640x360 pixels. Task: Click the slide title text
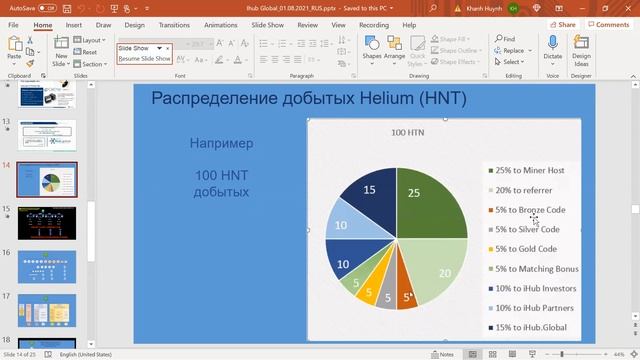click(x=309, y=98)
